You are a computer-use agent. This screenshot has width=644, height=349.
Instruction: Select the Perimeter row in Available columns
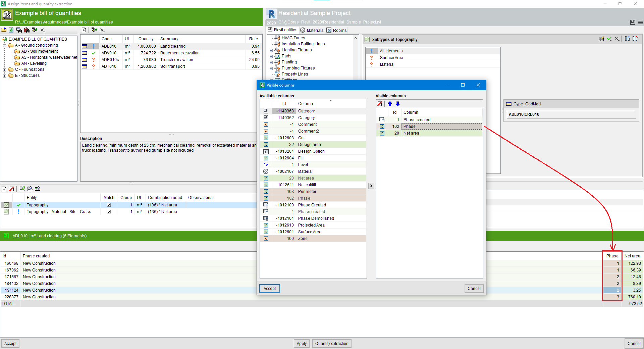pos(313,192)
